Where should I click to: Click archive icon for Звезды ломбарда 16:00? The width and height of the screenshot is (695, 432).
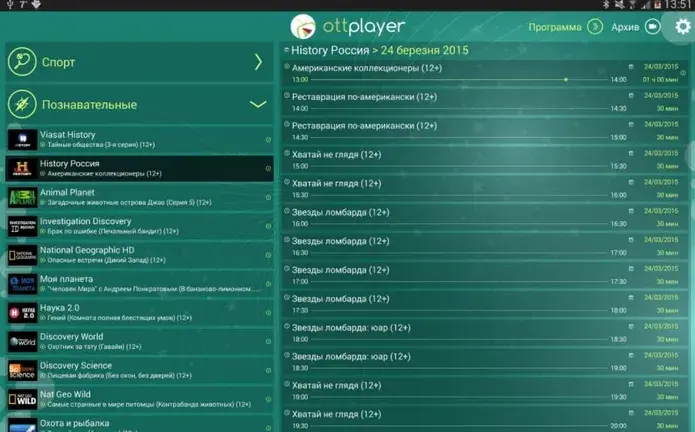pyautogui.click(x=631, y=211)
